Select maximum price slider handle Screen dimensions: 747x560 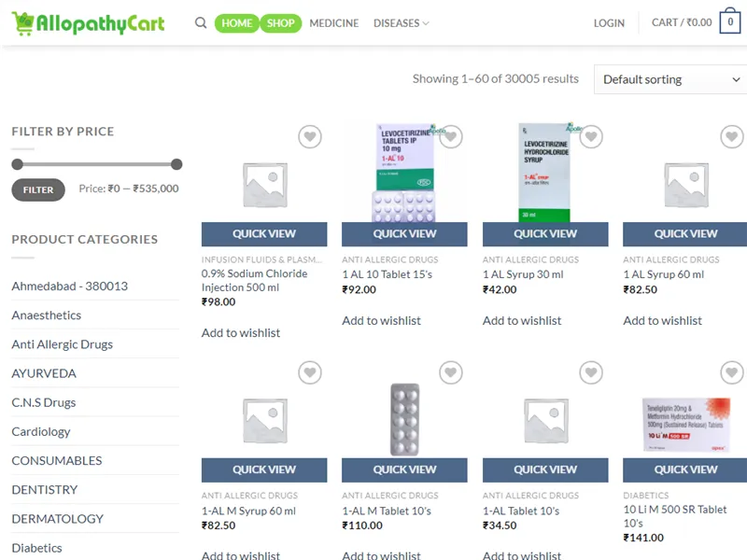(x=176, y=164)
